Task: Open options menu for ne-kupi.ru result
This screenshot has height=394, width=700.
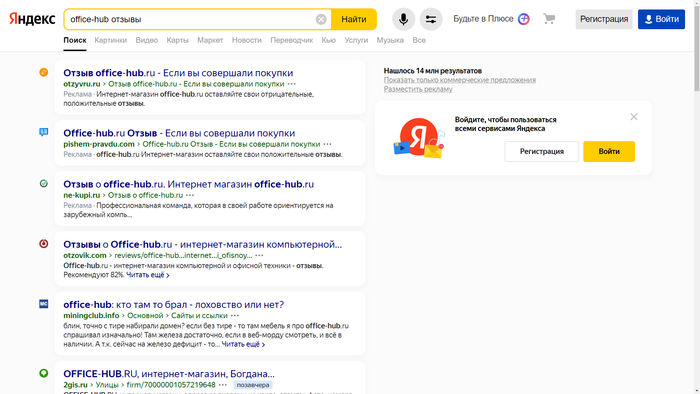Action: pyautogui.click(x=190, y=195)
